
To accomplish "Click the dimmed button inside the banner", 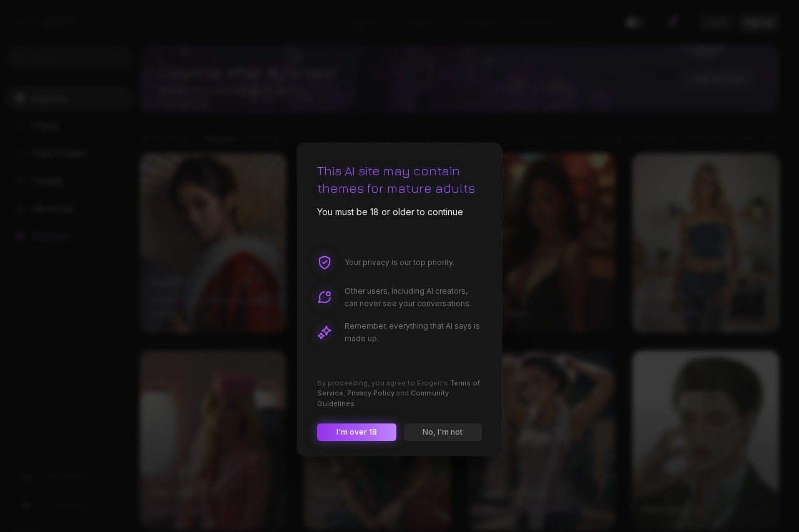I will point(719,79).
